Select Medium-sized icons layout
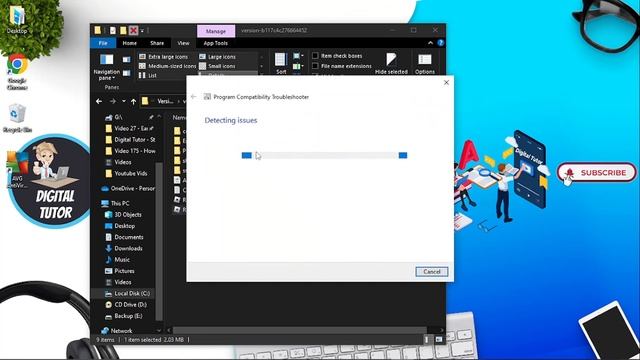Viewport: 640px width, 360px height. [x=167, y=66]
